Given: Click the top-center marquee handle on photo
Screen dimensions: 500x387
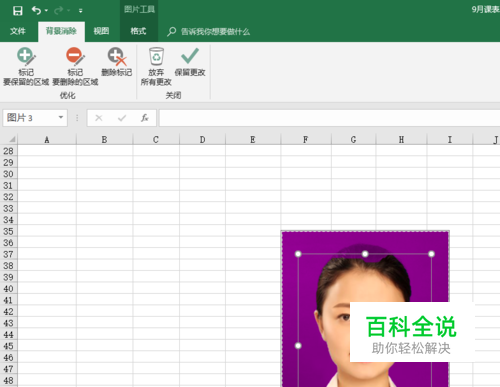Looking at the screenshot, I should (x=365, y=254).
